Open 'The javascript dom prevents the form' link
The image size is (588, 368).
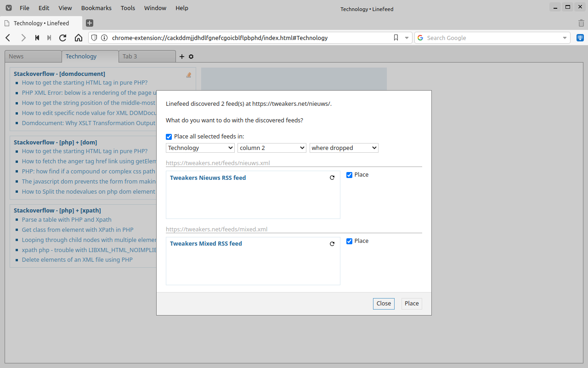[x=89, y=182]
